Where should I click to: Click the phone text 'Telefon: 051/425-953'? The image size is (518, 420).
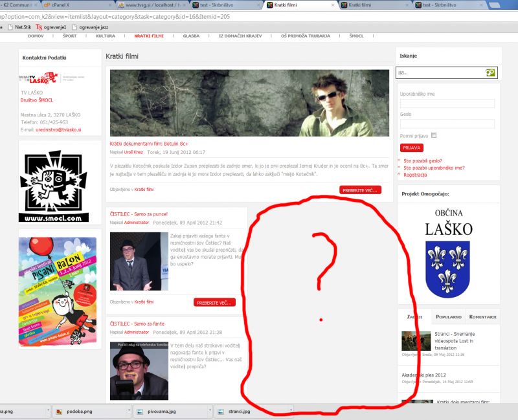click(x=44, y=122)
